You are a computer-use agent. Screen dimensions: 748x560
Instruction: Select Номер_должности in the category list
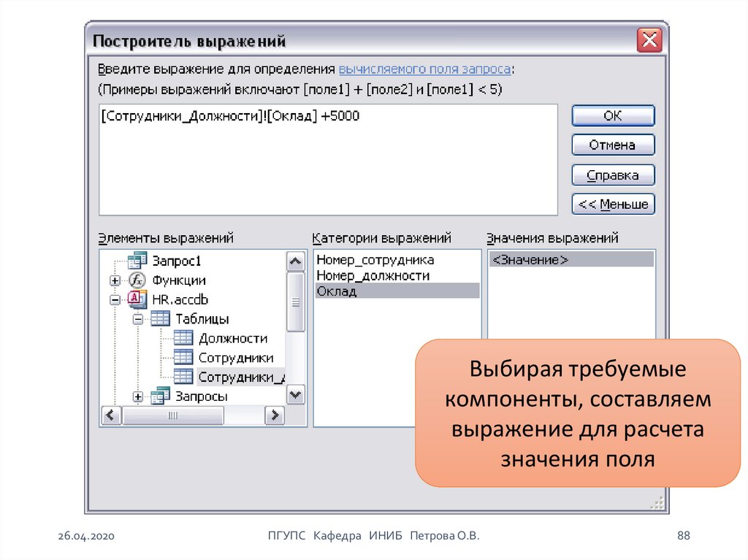373,275
